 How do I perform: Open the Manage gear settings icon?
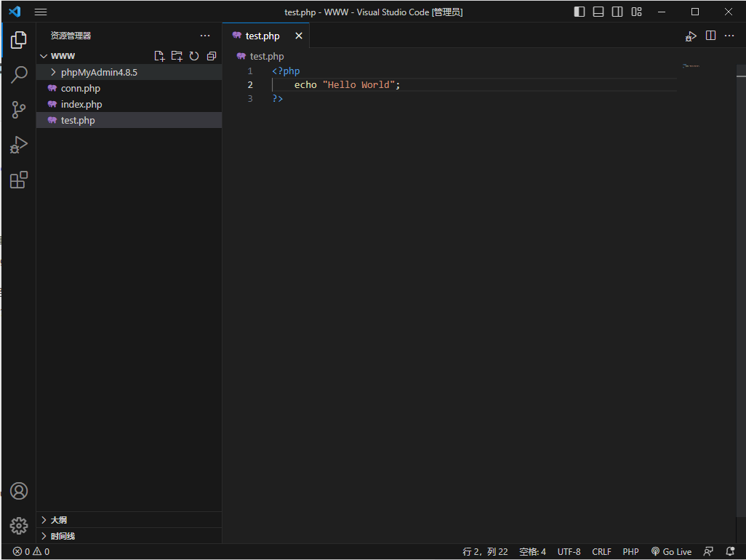pos(19,526)
